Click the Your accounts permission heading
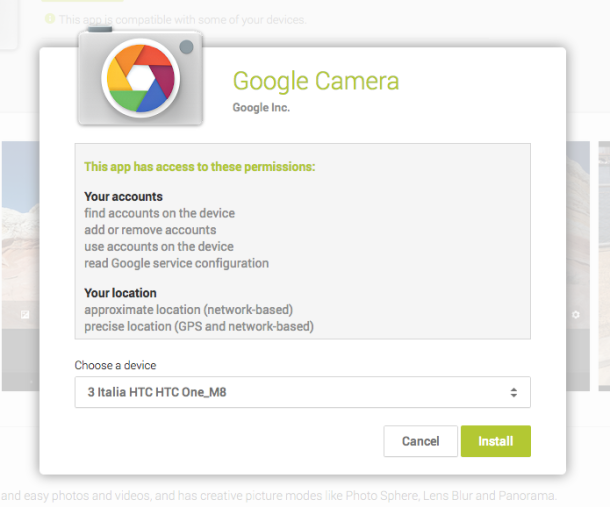Image resolution: width=610 pixels, height=507 pixels. (x=123, y=197)
